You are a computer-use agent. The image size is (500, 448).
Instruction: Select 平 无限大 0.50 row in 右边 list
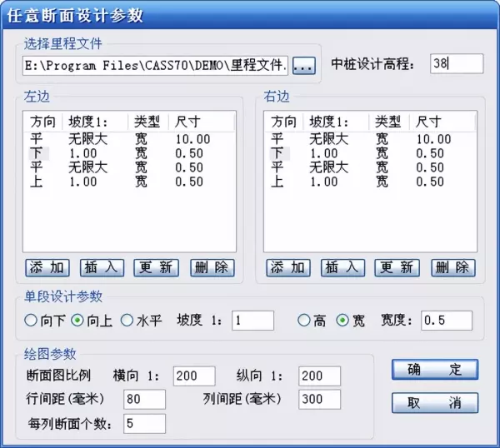pos(370,167)
